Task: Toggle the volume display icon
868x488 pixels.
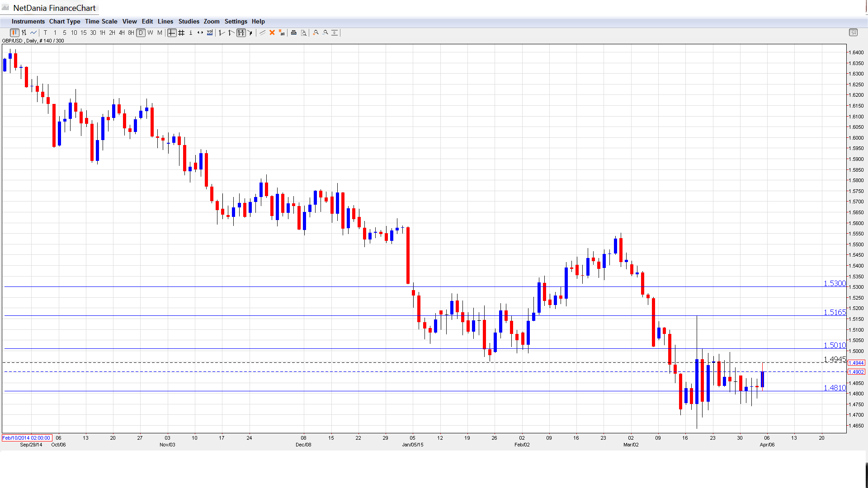Action: [210, 33]
